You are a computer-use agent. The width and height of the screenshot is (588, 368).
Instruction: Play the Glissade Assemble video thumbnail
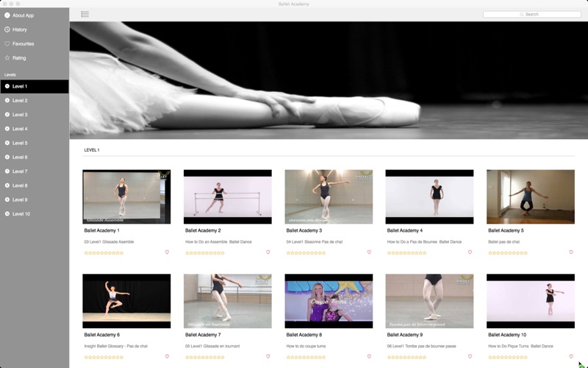(126, 197)
